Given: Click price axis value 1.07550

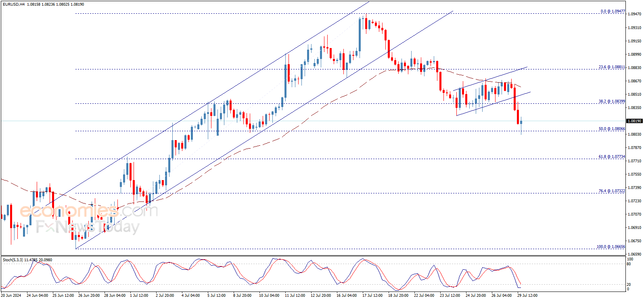Looking at the screenshot, I should pyautogui.click(x=635, y=174).
